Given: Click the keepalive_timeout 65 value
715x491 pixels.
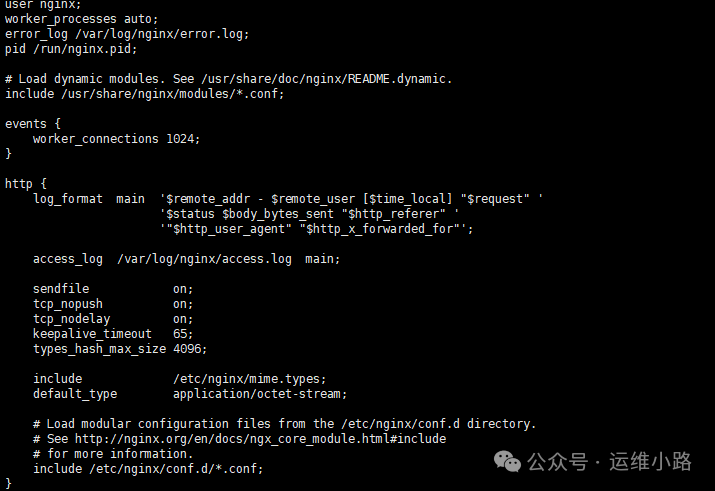Looking at the screenshot, I should coord(183,334).
